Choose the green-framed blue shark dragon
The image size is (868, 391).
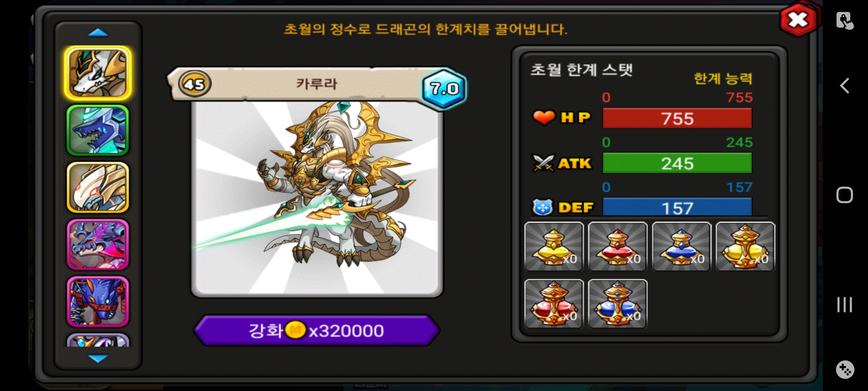98,130
